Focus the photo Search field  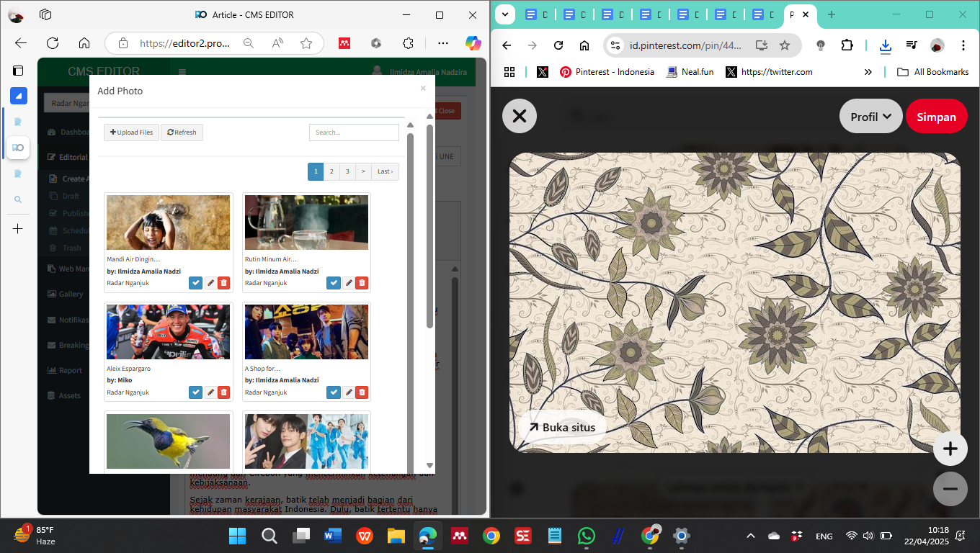tap(354, 132)
